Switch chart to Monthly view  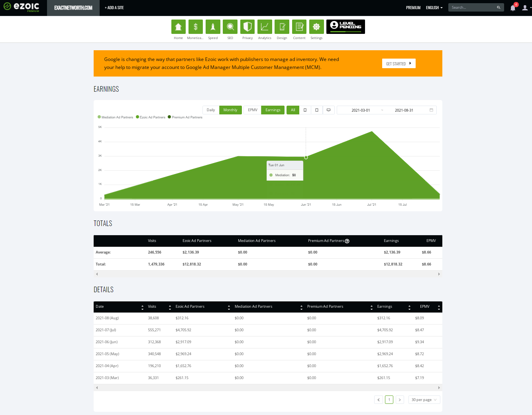pos(230,110)
